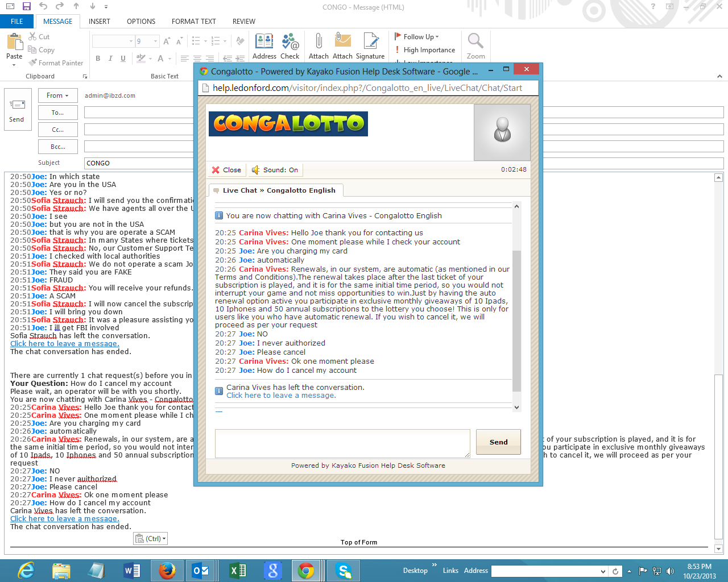
Task: Open the font name dropdown
Action: [x=131, y=41]
